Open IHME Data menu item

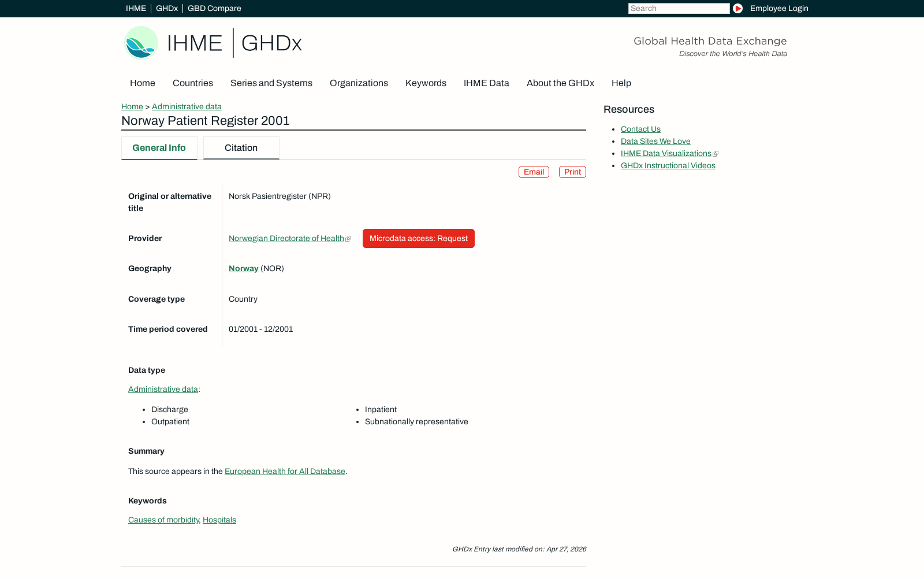coord(486,83)
